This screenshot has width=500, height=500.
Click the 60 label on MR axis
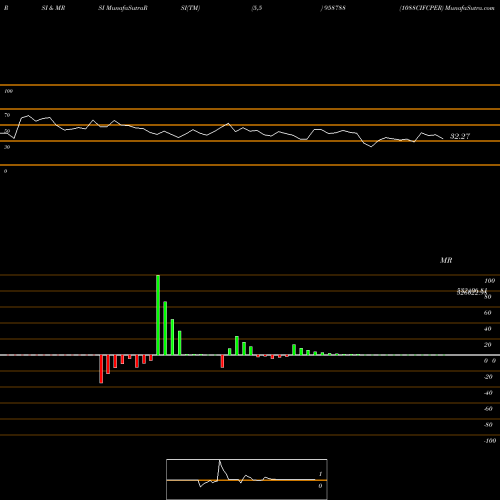pyautogui.click(x=487, y=313)
